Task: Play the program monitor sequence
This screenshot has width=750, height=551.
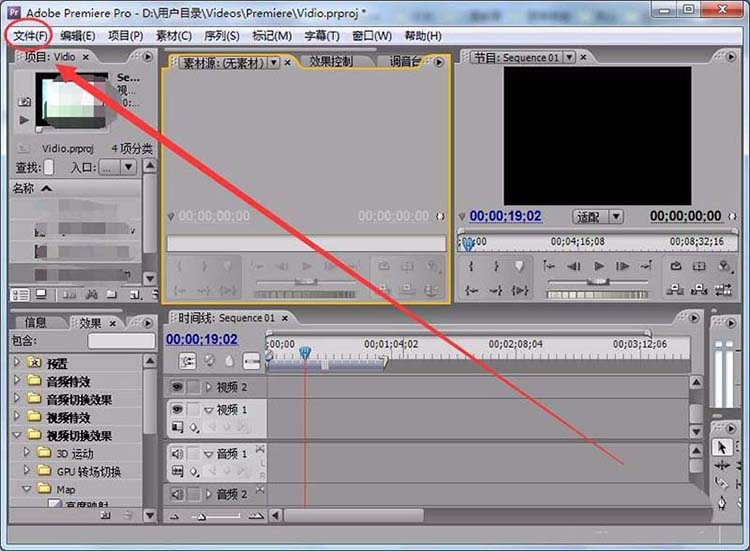Action: tap(598, 266)
